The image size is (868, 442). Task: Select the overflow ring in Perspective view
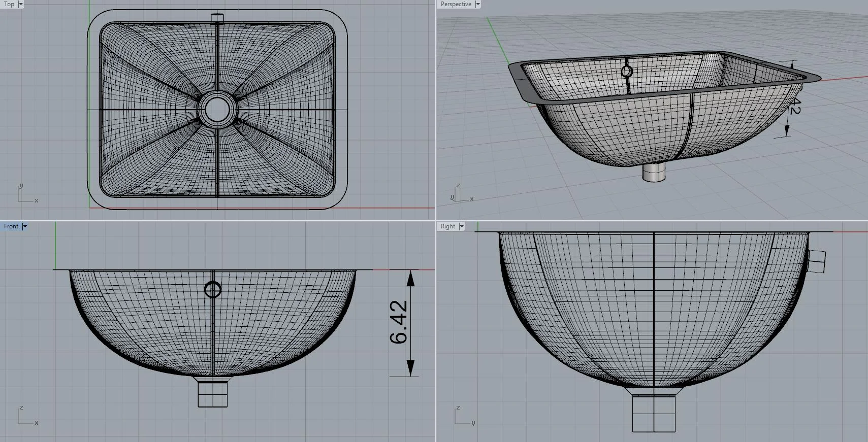[627, 72]
